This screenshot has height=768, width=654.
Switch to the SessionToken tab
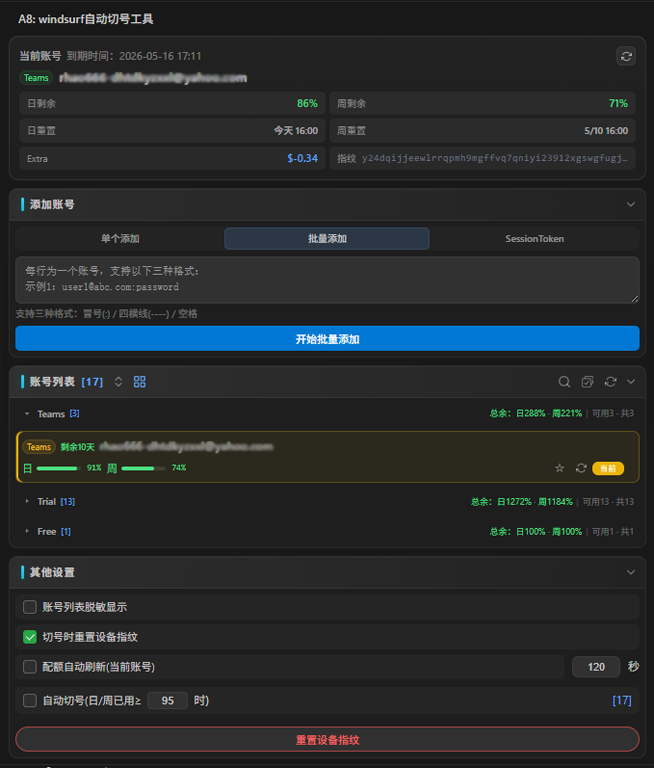click(534, 239)
